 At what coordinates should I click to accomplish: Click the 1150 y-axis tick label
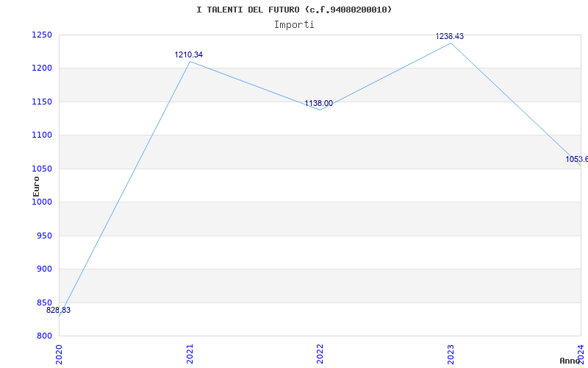coord(42,102)
